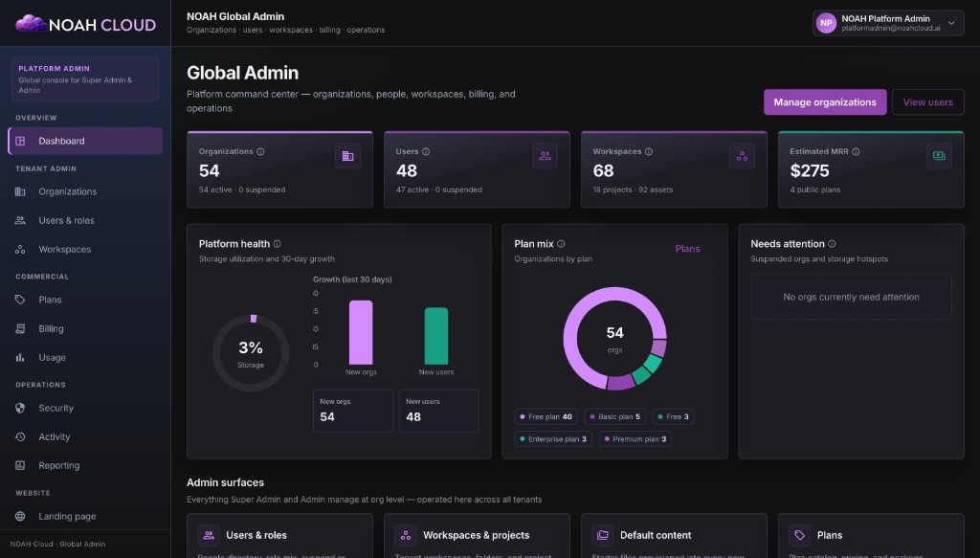Viewport: 980px width, 558px height.
Task: Click the info icon beside Platform health
Action: (x=277, y=244)
